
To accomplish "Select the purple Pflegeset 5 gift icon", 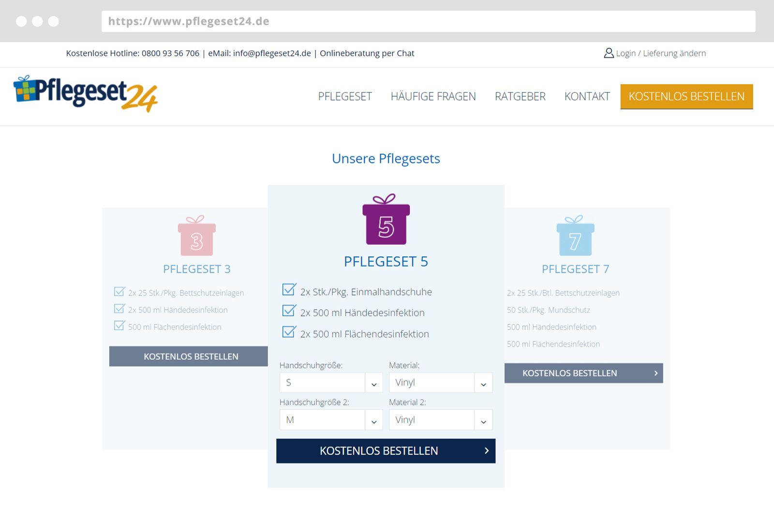I will [x=386, y=220].
